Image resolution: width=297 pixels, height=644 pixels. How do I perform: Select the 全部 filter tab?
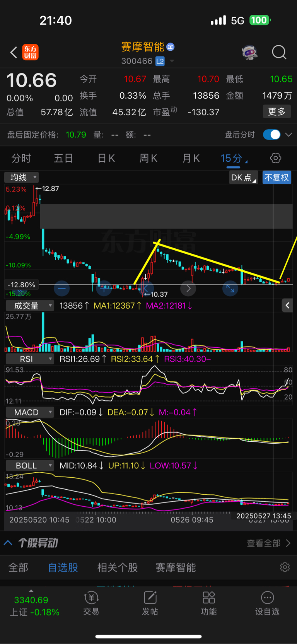pos(19,567)
